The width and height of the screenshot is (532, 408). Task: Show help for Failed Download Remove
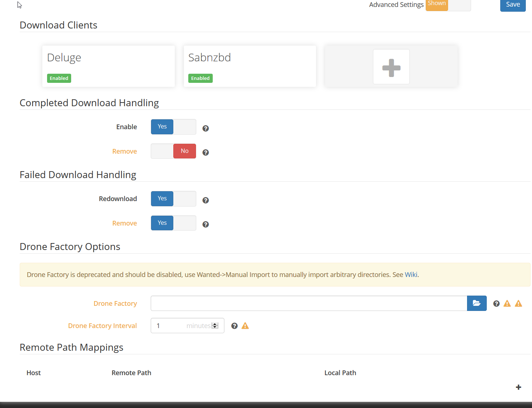206,224
